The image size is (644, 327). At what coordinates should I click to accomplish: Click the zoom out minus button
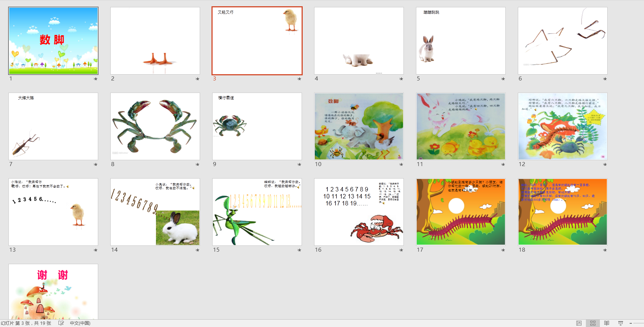pyautogui.click(x=631, y=323)
